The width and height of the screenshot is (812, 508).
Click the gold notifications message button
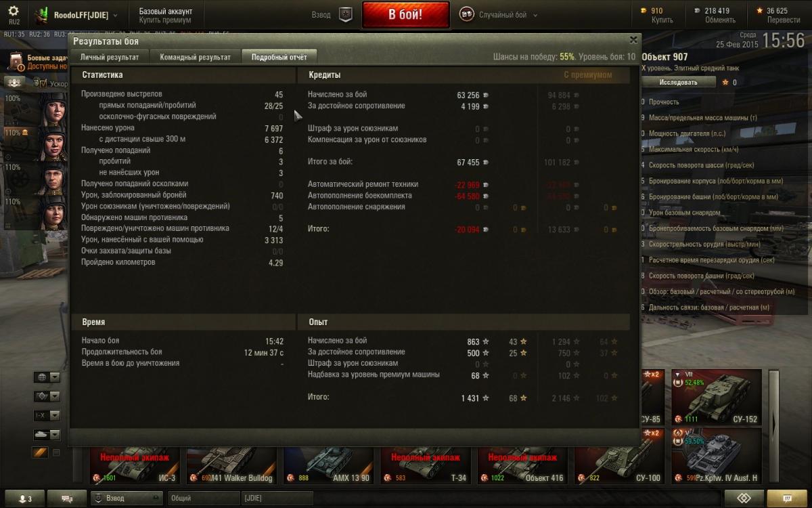click(x=787, y=499)
